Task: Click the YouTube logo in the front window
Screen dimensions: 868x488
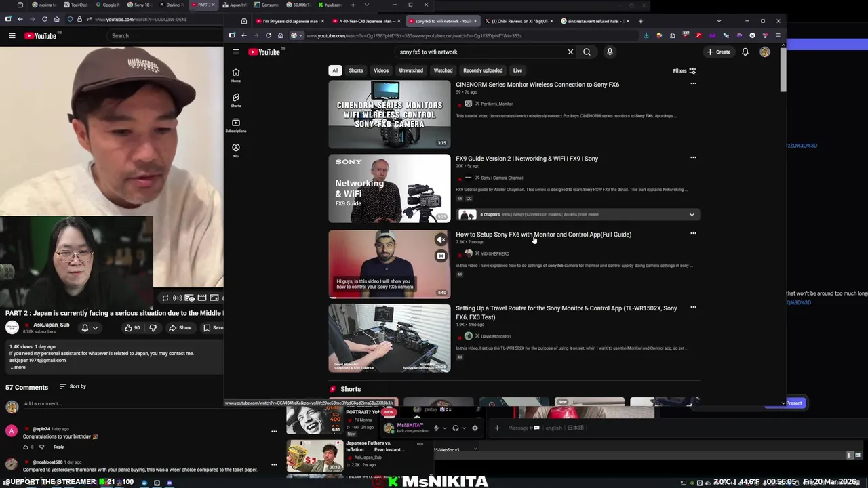Action: click(x=264, y=52)
